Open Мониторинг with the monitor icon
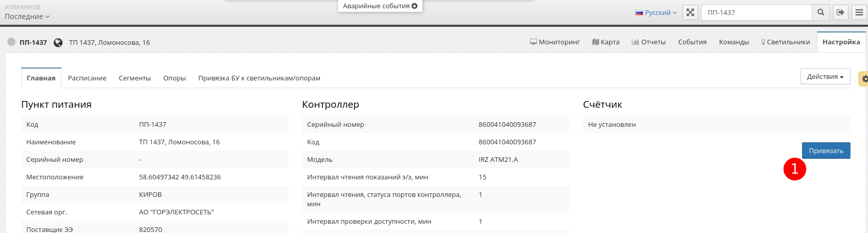The height and width of the screenshot is (233, 868). 555,42
